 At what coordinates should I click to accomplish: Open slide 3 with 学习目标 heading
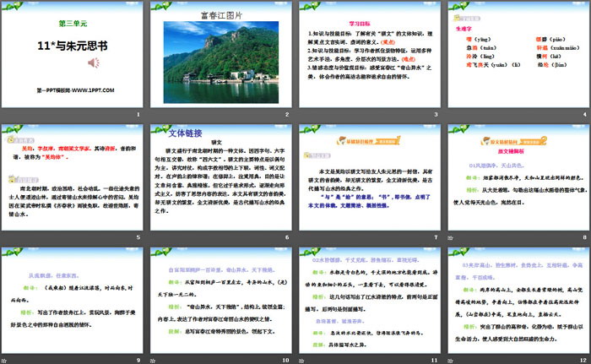pos(368,60)
